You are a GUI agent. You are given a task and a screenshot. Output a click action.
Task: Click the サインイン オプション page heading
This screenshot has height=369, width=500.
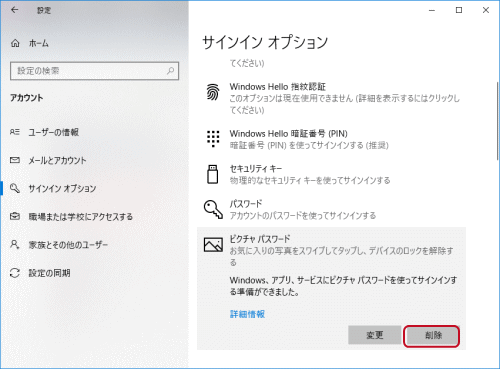pyautogui.click(x=265, y=43)
